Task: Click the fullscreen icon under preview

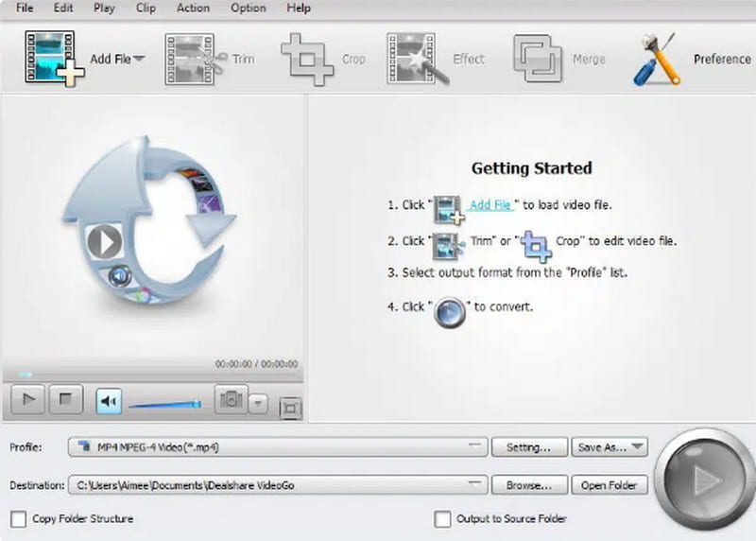Action: click(x=291, y=408)
